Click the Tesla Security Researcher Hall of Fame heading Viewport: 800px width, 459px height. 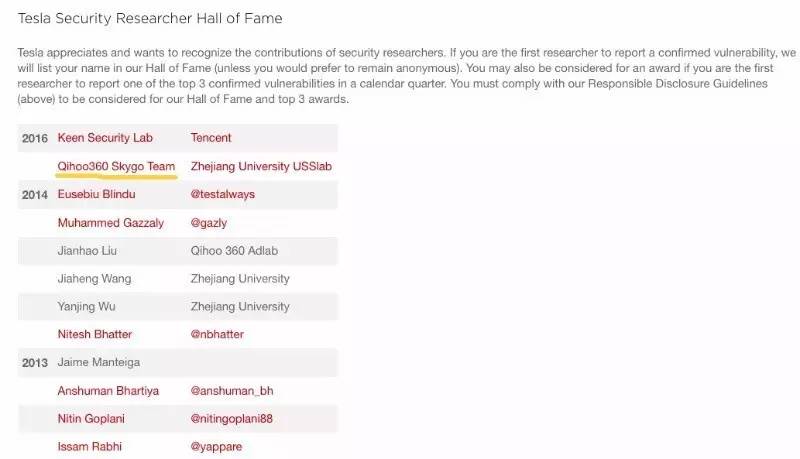pyautogui.click(x=150, y=18)
